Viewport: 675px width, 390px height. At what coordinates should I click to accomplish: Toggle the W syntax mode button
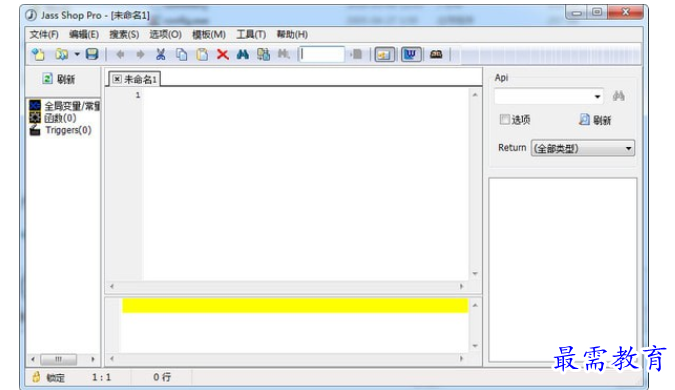click(x=411, y=55)
